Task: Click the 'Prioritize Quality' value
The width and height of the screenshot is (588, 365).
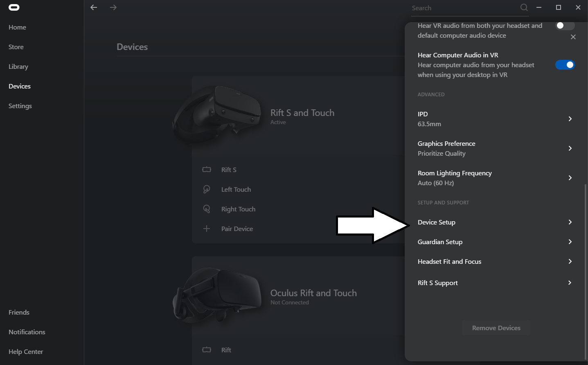Action: [442, 153]
